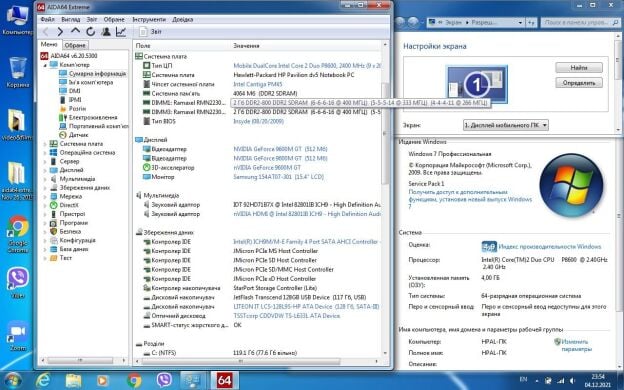Click monitor 1 thumbnail in screen settings
Screen dimensions: 624x390
click(x=477, y=84)
